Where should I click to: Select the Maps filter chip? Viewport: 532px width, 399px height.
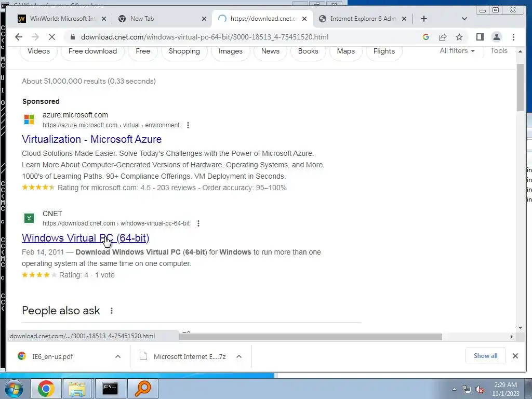pos(345,51)
